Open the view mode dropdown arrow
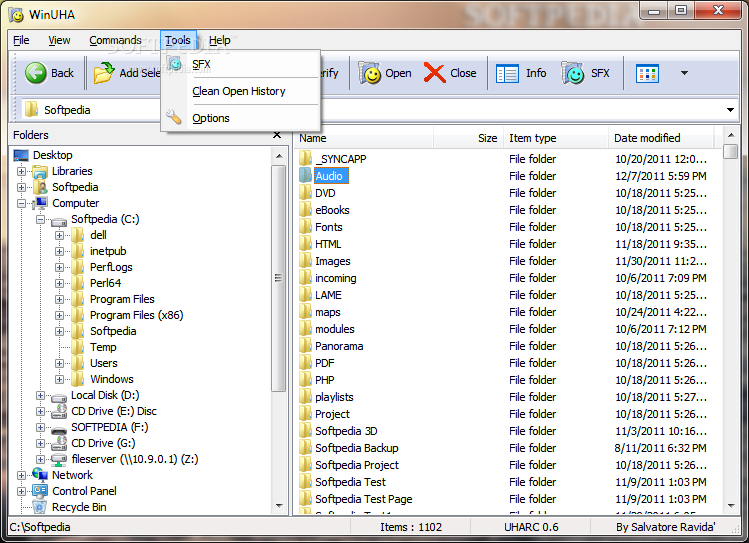 684,73
